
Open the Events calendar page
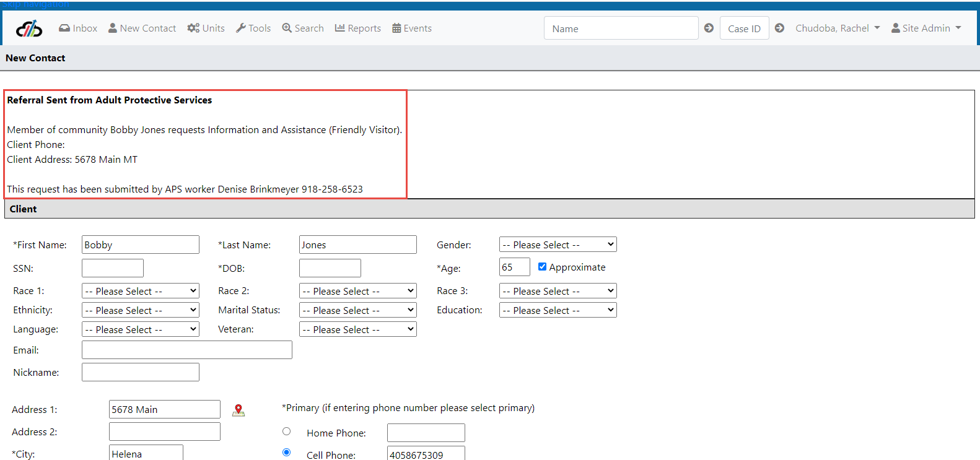coord(412,28)
